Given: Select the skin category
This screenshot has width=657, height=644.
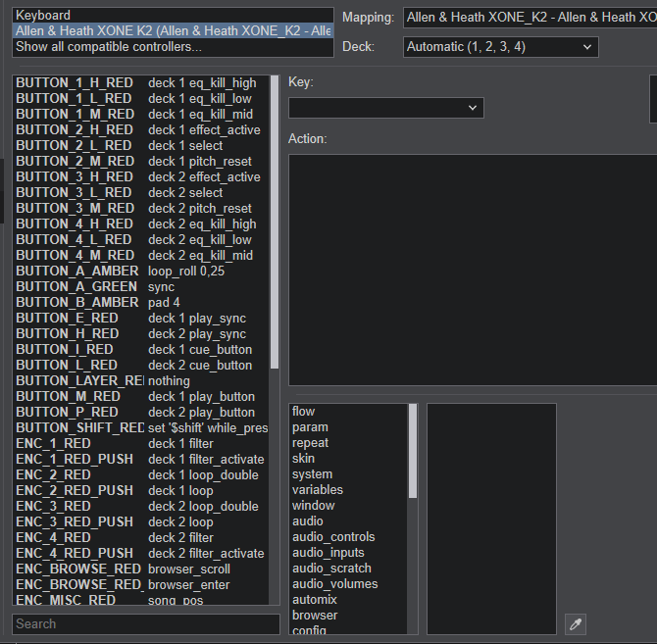Looking at the screenshot, I should 349,459.
